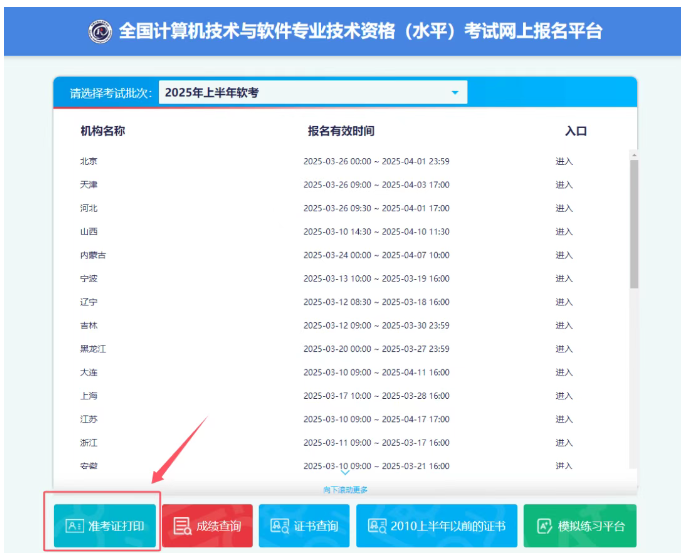The height and width of the screenshot is (560, 688).
Task: Click the scroll-down chevron above 向下滚动更多
Action: tap(345, 474)
